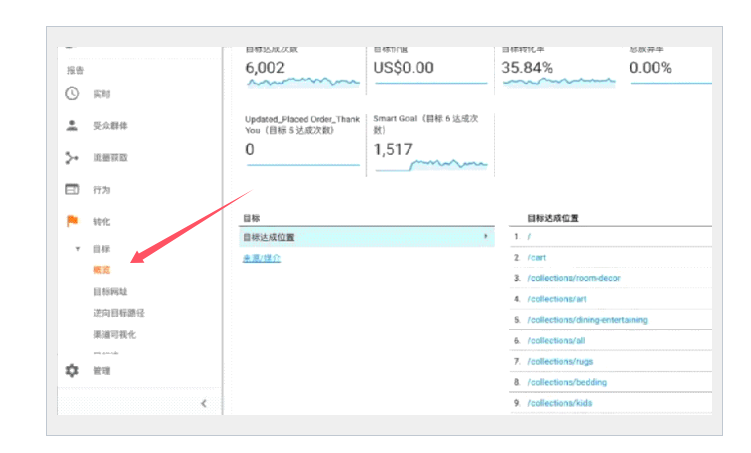
Task: Open 渠道可视化 (Funnel Visualization) report
Action: click(x=114, y=334)
